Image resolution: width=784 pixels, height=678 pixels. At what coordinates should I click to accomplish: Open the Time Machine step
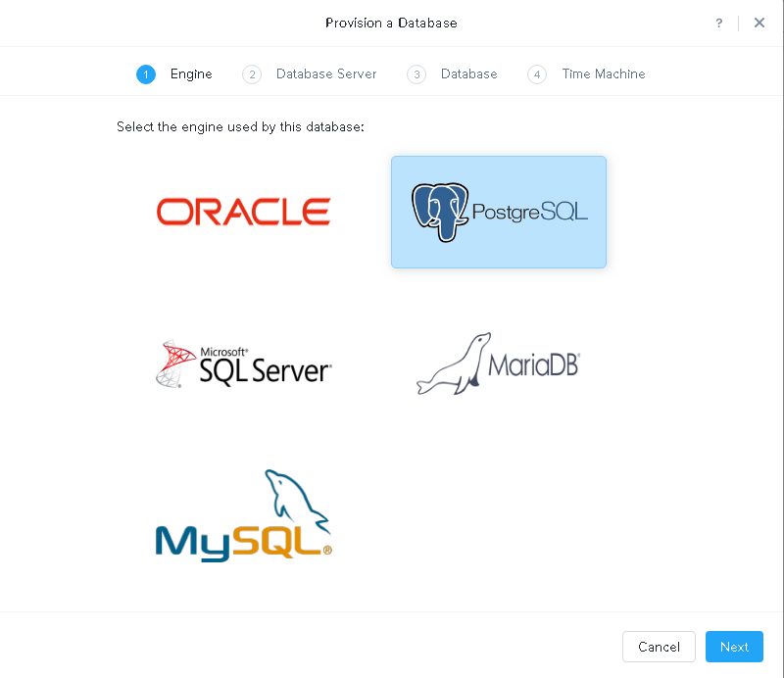tap(604, 74)
